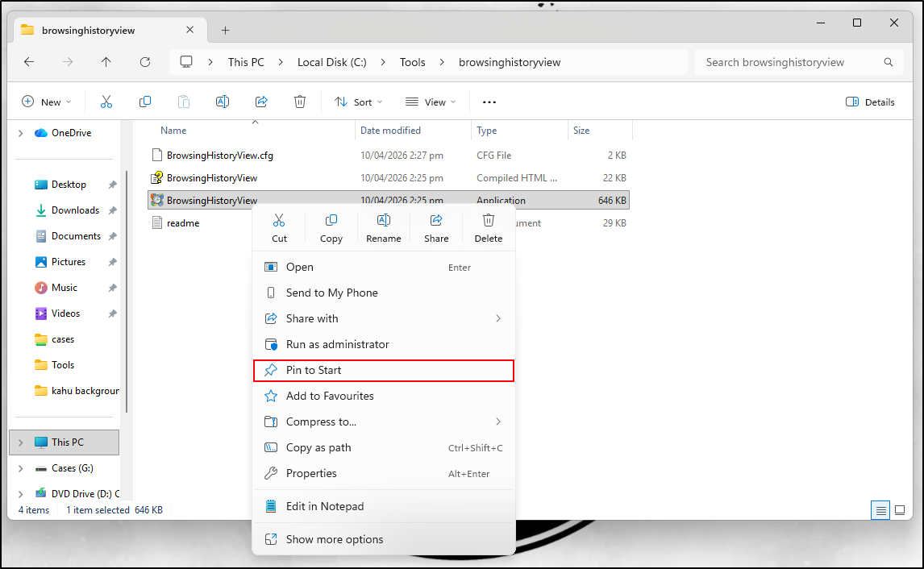Click toolbar Share icon
The image size is (924, 569).
[x=261, y=102]
